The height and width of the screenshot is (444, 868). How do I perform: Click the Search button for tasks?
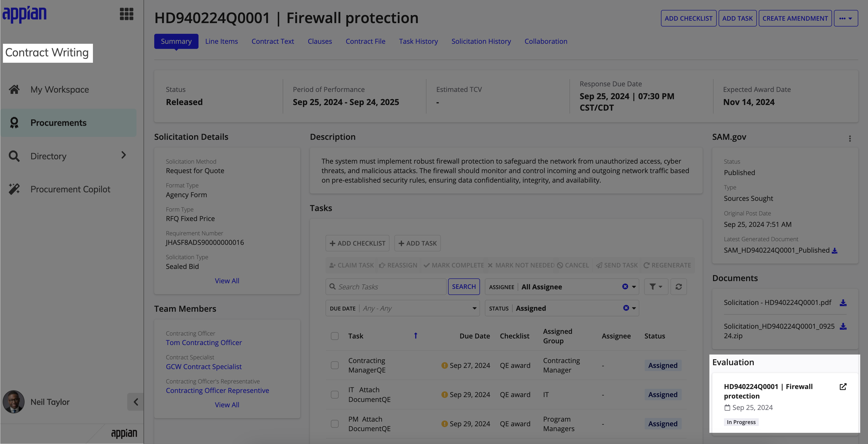(x=464, y=287)
